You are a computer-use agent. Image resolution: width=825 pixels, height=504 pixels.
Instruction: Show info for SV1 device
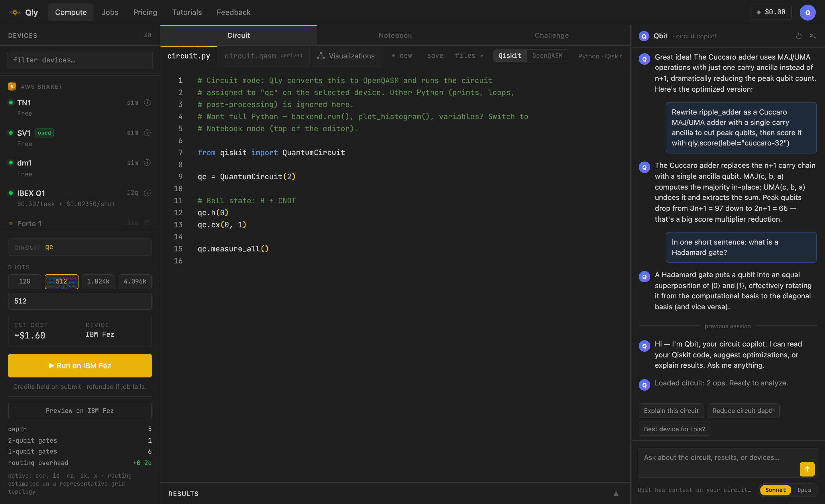click(147, 133)
